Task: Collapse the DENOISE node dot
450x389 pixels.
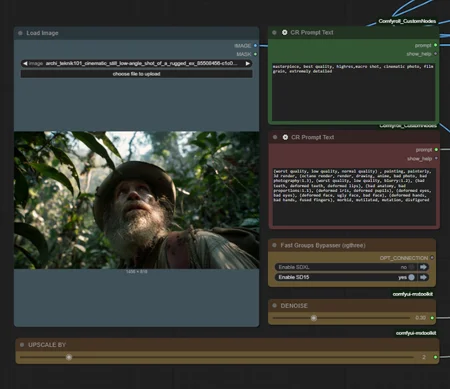Action: [x=274, y=305]
